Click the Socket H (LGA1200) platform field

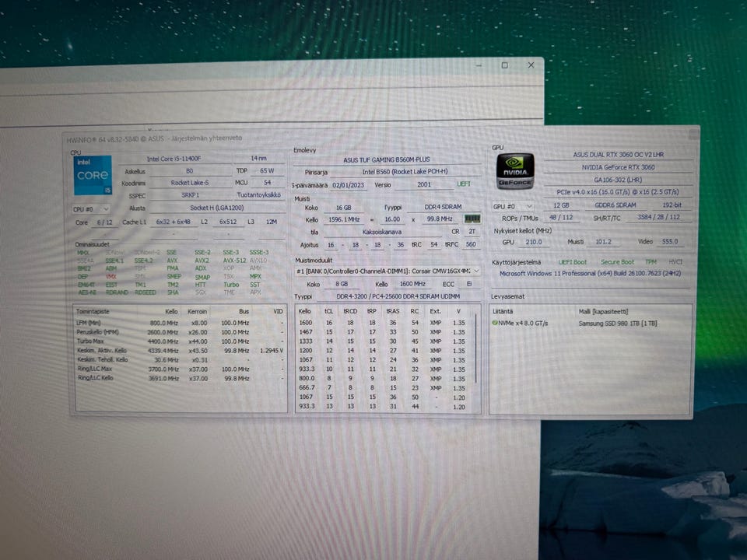(x=217, y=208)
